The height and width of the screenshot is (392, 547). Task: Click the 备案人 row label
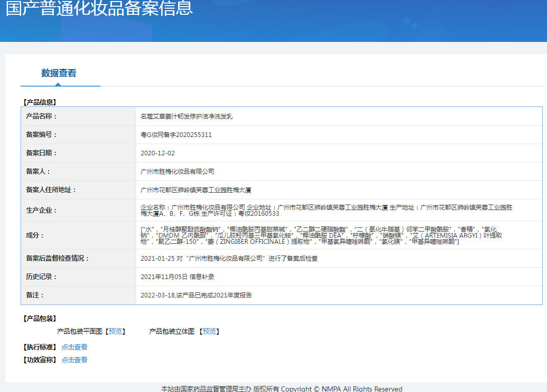click(x=38, y=171)
